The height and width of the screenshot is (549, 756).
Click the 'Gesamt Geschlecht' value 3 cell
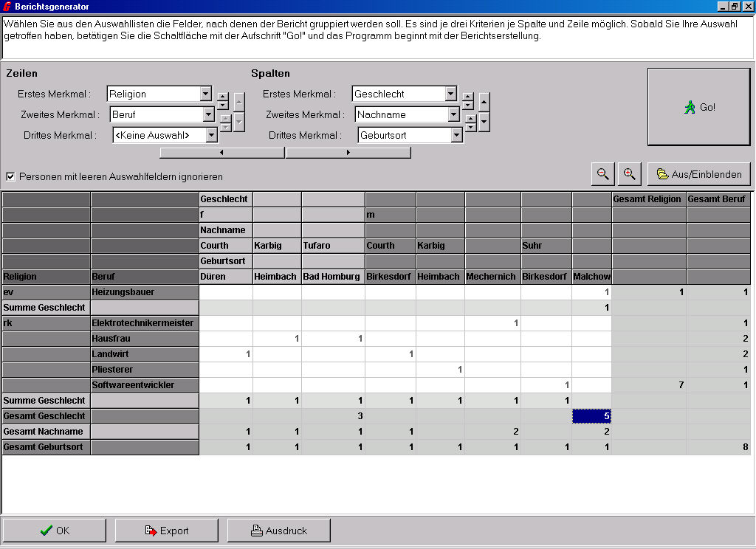click(333, 416)
